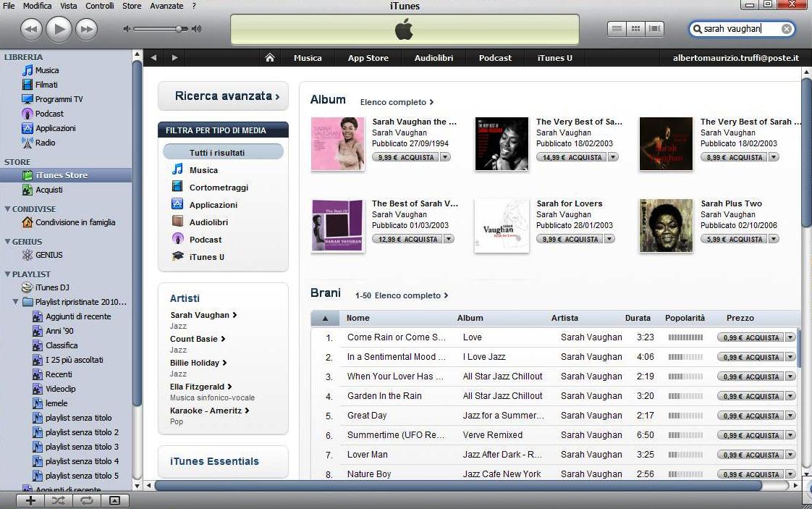Click Sarah Plus Two album cover
Screen dimensions: 812x509
pyautogui.click(x=665, y=225)
